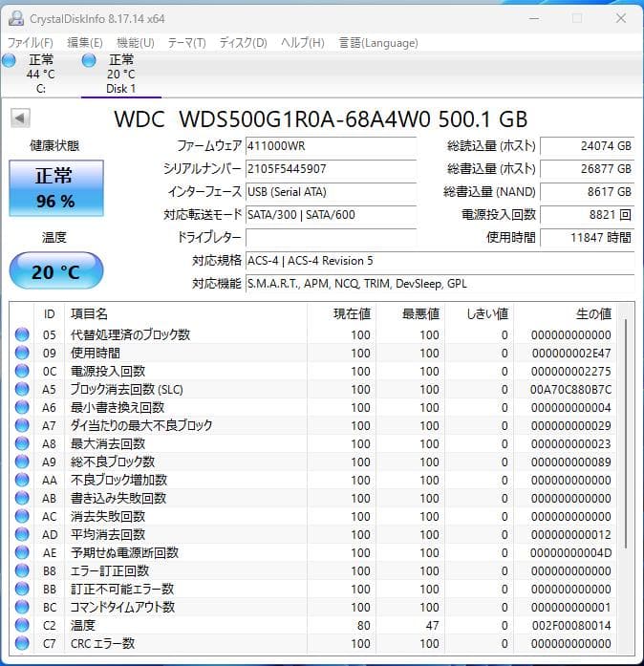Image resolution: width=644 pixels, height=666 pixels.
Task: Click power on count value 8821 回
Action: 588,215
